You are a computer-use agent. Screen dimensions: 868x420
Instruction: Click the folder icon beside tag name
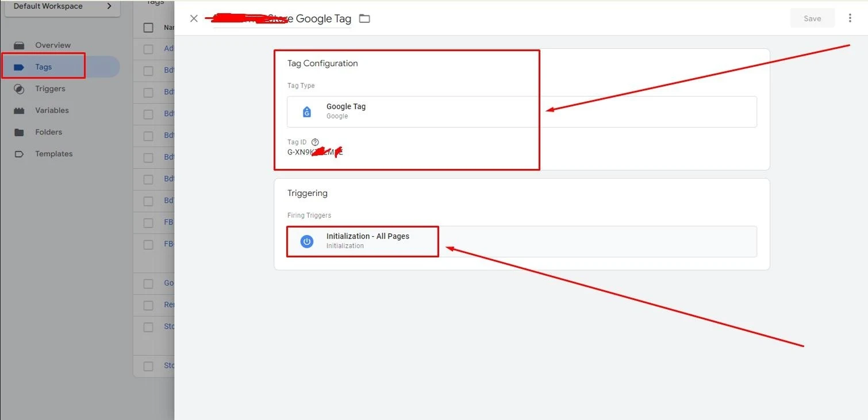[x=364, y=18]
